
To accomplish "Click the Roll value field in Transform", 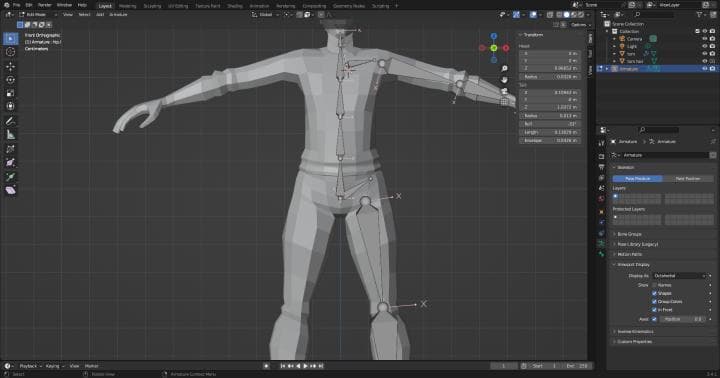I will tap(550, 124).
